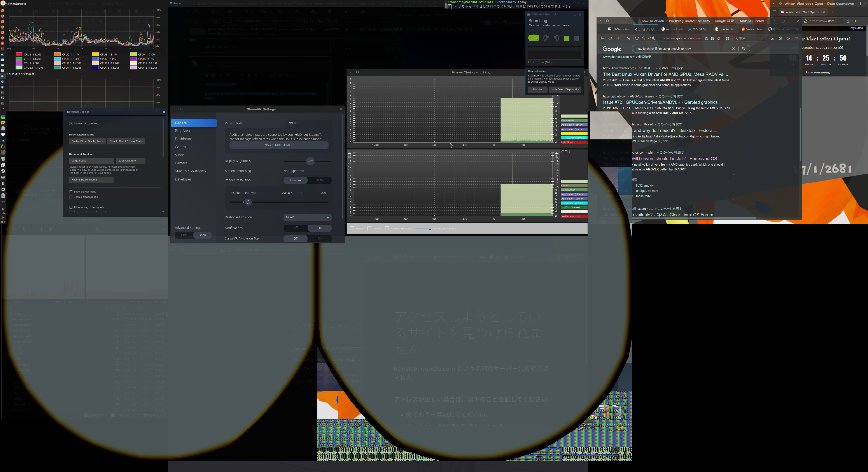Click the Show 2,000 frames slider handle

pyautogui.click(x=430, y=228)
